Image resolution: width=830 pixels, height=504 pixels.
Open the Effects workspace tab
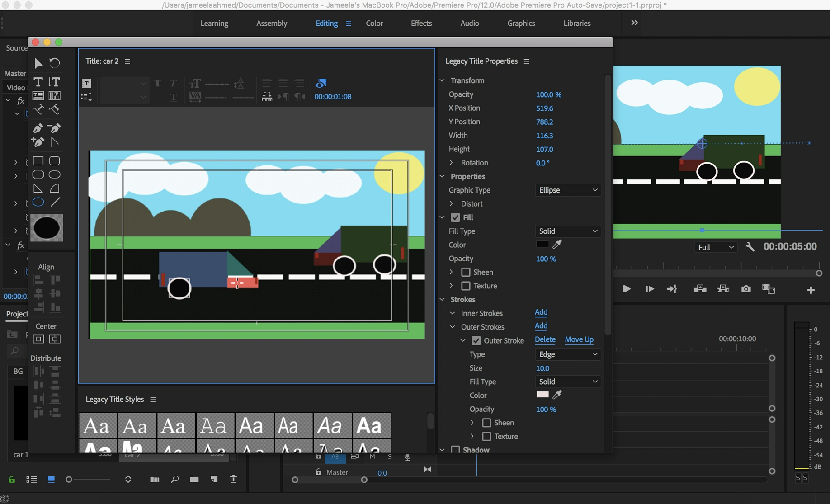[x=421, y=23]
